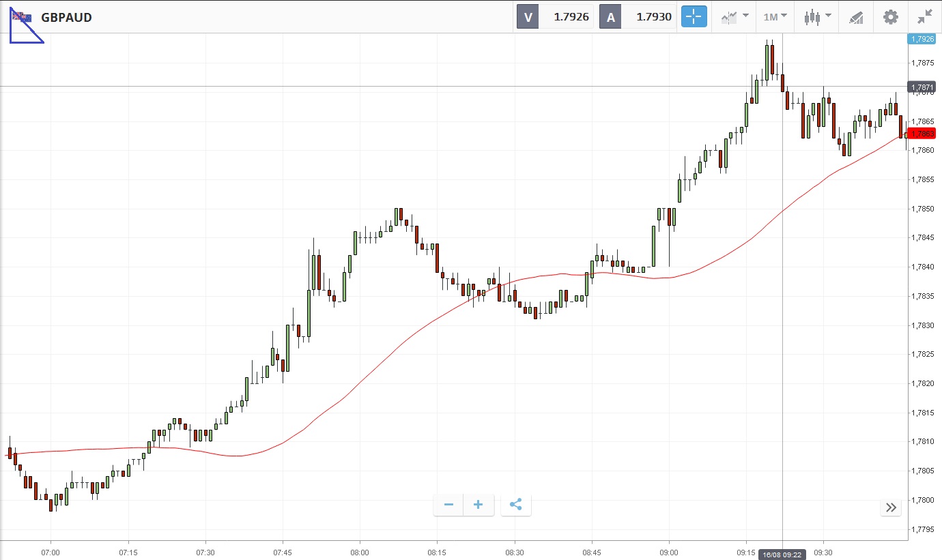This screenshot has width=942, height=560.
Task: Open chart settings gear
Action: tap(891, 17)
